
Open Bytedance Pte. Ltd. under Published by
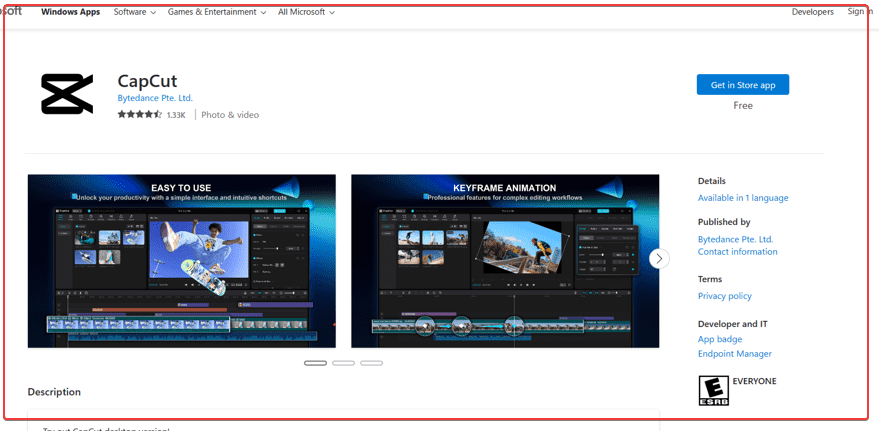click(x=735, y=239)
